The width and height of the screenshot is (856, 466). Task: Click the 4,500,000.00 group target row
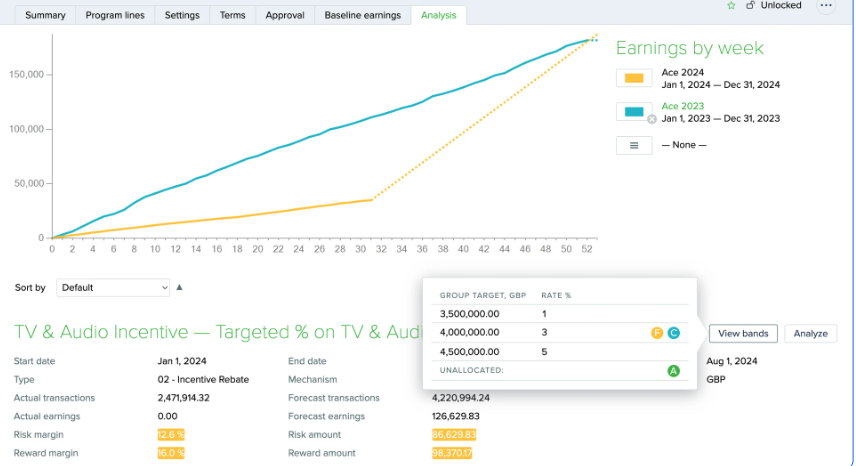pyautogui.click(x=560, y=352)
